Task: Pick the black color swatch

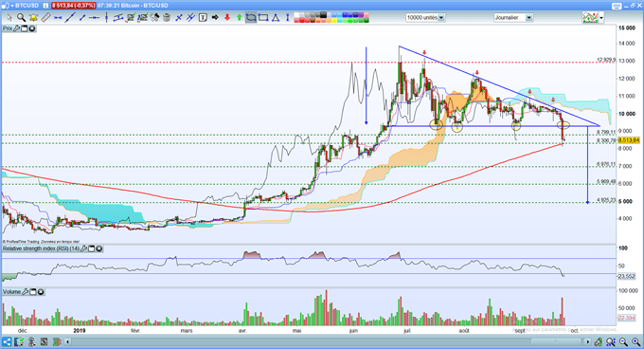Action: pos(324,15)
